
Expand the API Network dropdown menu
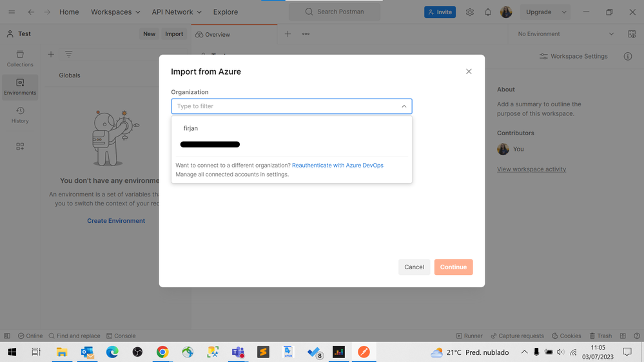tap(177, 12)
